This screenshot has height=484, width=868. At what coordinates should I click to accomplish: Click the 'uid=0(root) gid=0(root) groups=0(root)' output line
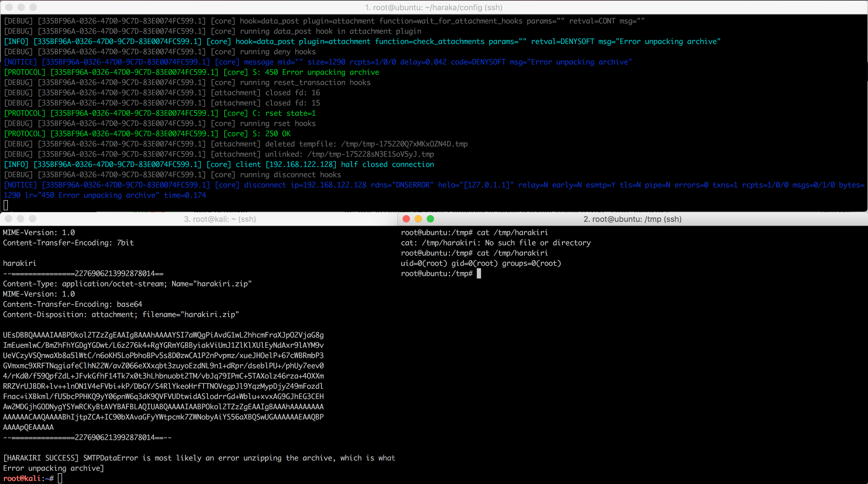(481, 263)
